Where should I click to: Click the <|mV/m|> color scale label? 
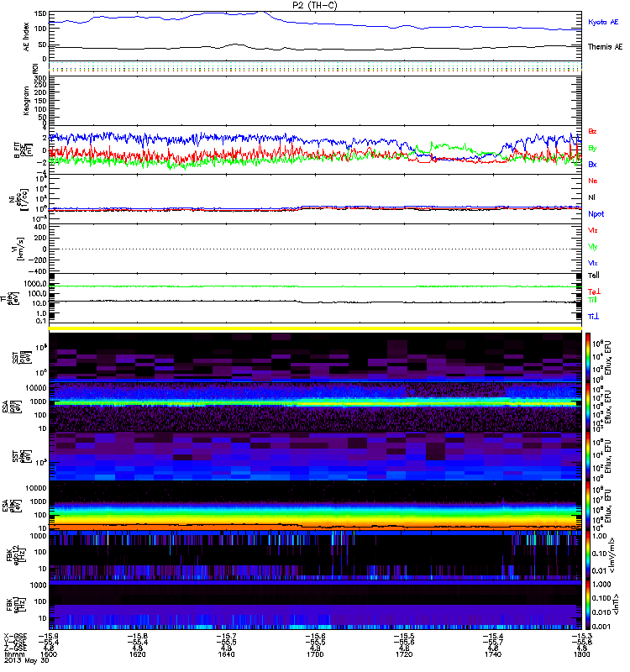click(613, 556)
